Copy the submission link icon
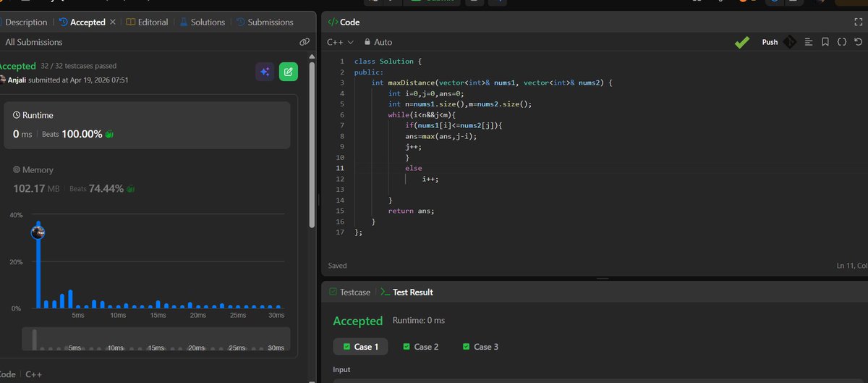Viewport: 868px width, 383px height. [305, 42]
